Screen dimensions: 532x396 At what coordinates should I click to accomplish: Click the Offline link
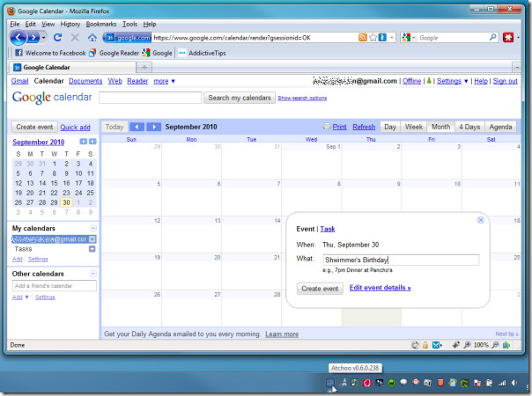coord(411,81)
